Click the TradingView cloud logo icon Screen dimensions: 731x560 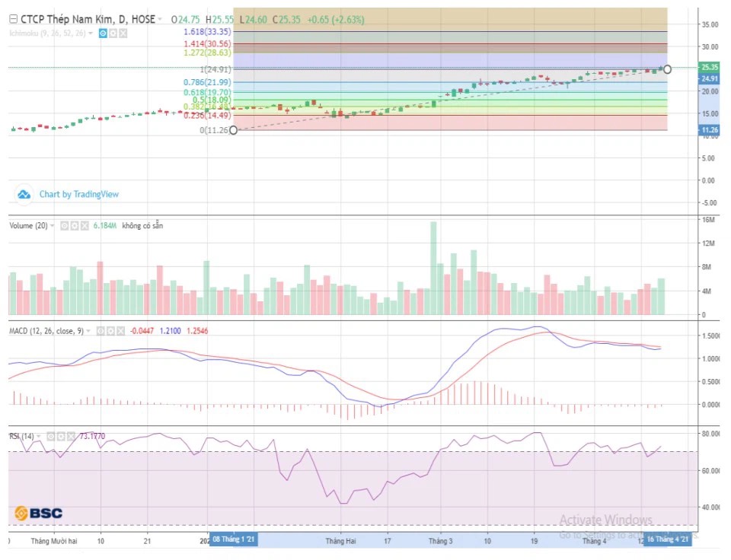(24, 194)
